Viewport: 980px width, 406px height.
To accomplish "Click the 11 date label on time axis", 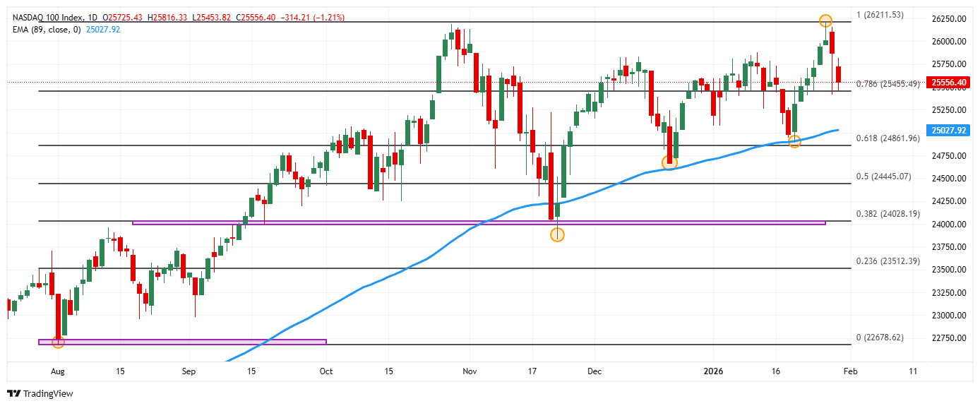I will 914,370.
